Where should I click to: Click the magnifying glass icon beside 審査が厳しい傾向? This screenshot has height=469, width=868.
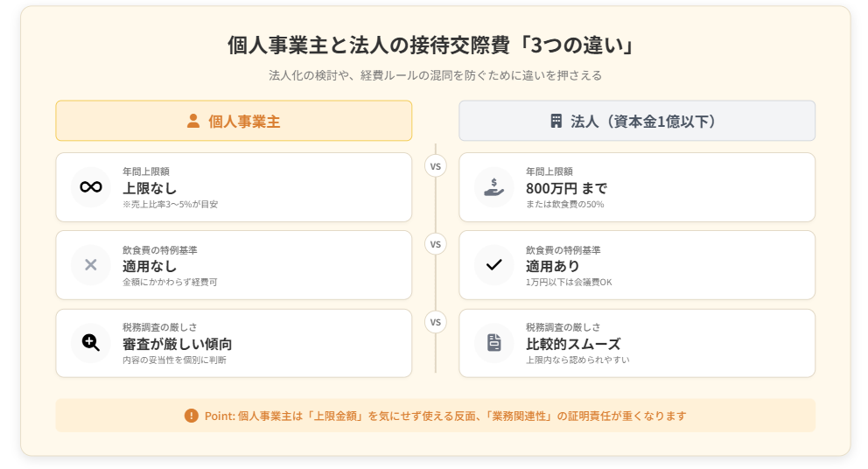coord(91,343)
